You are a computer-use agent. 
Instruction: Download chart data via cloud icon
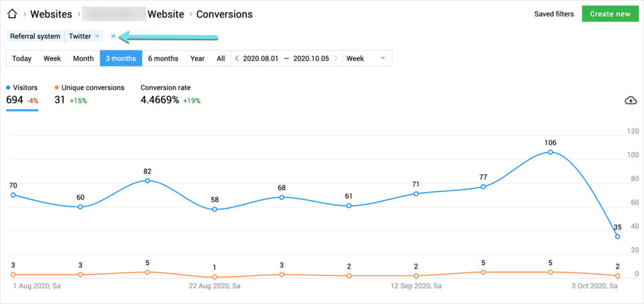click(630, 101)
